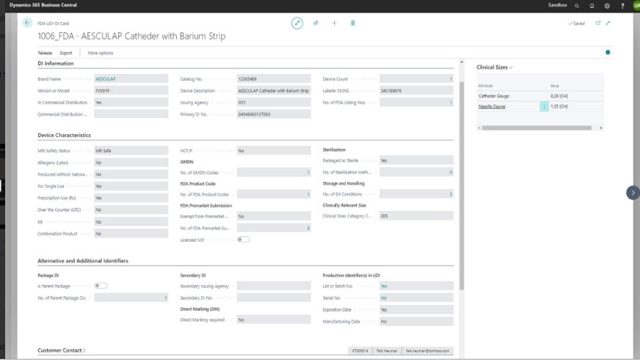Viewport: 640px width, 364px height.
Task: Delete the card using trash icon
Action: (x=352, y=24)
